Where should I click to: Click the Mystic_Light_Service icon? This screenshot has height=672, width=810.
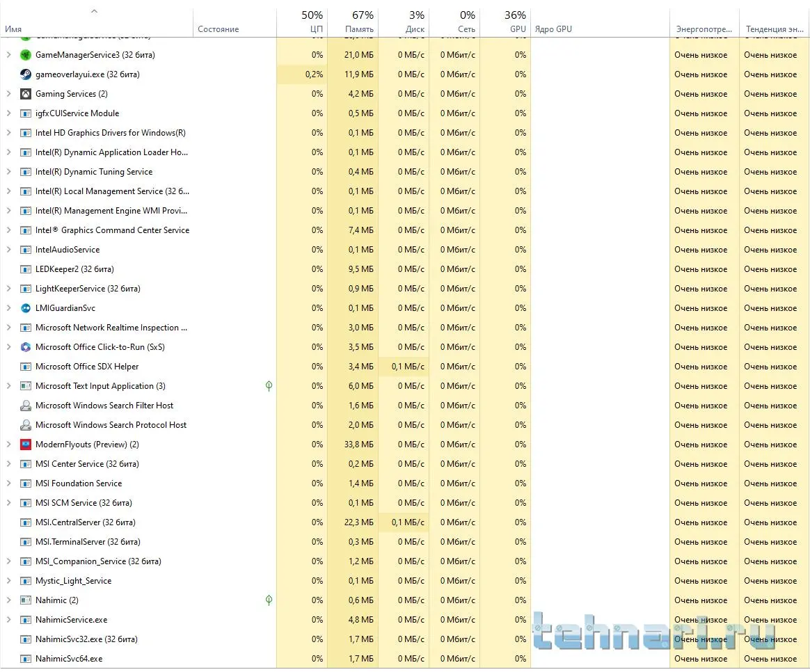click(x=25, y=581)
